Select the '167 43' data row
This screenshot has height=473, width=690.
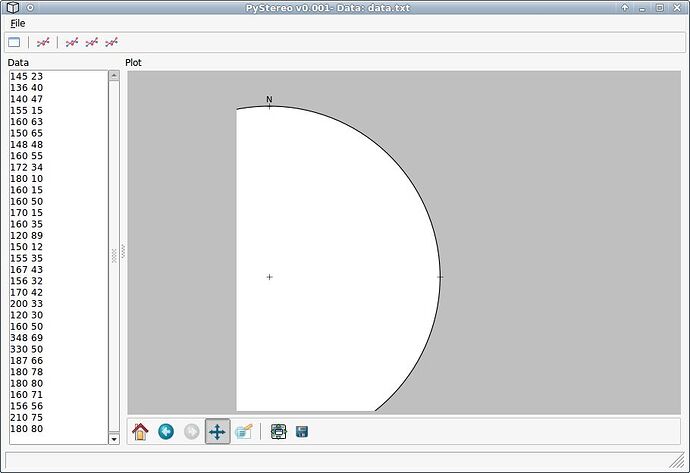59,269
